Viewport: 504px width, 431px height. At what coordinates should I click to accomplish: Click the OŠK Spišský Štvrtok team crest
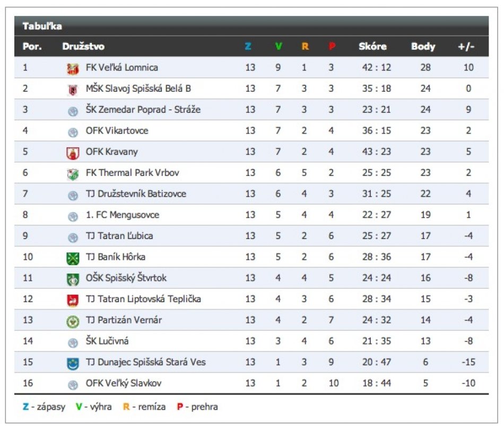(73, 279)
